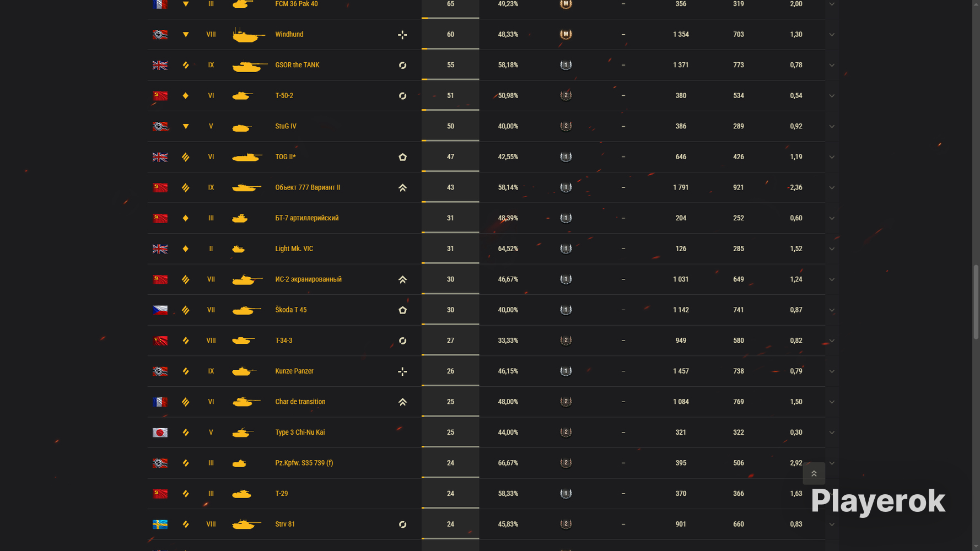
Task: Click the Czech flag next to Škoda T 45
Action: coord(160,310)
